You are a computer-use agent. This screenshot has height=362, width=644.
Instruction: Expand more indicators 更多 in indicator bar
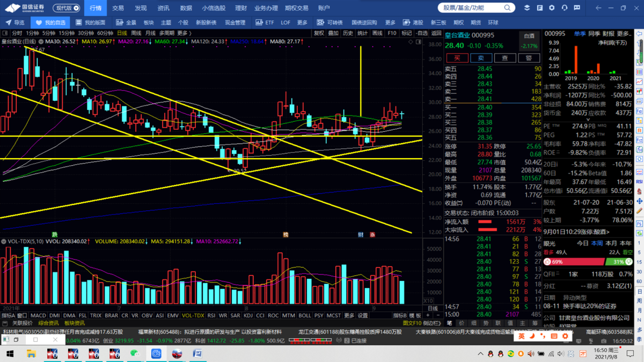click(x=349, y=316)
